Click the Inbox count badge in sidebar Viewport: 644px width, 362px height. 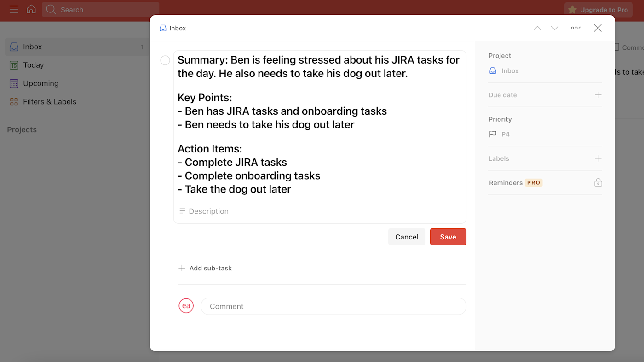pyautogui.click(x=142, y=47)
